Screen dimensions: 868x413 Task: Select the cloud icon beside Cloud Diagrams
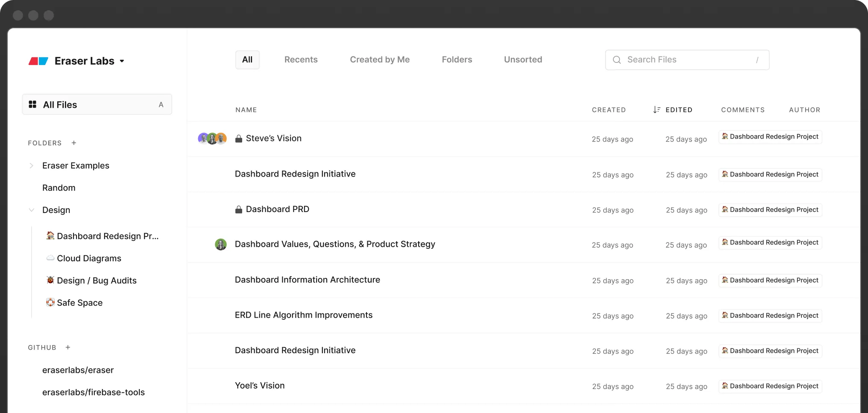[50, 258]
